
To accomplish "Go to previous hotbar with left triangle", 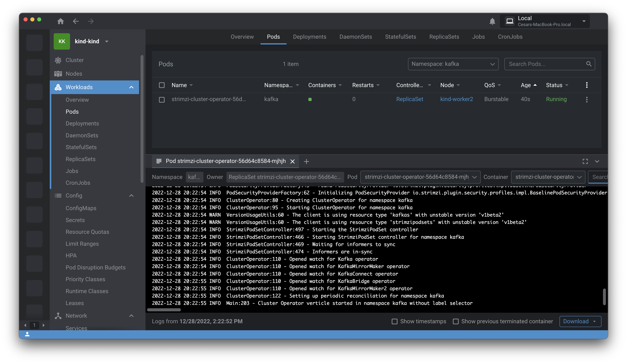I will tap(25, 325).
